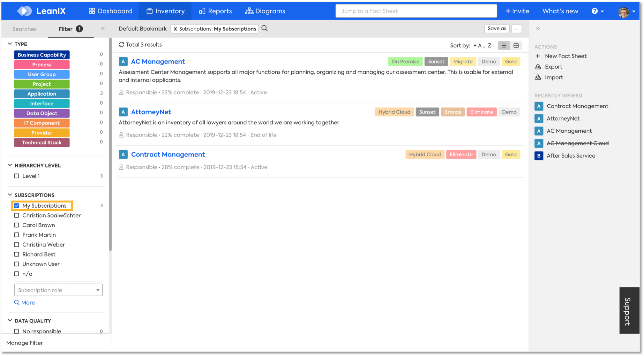Viewport: 644px width, 356px height.
Task: Enable the Level 1 hierarchy checkbox
Action: point(17,176)
